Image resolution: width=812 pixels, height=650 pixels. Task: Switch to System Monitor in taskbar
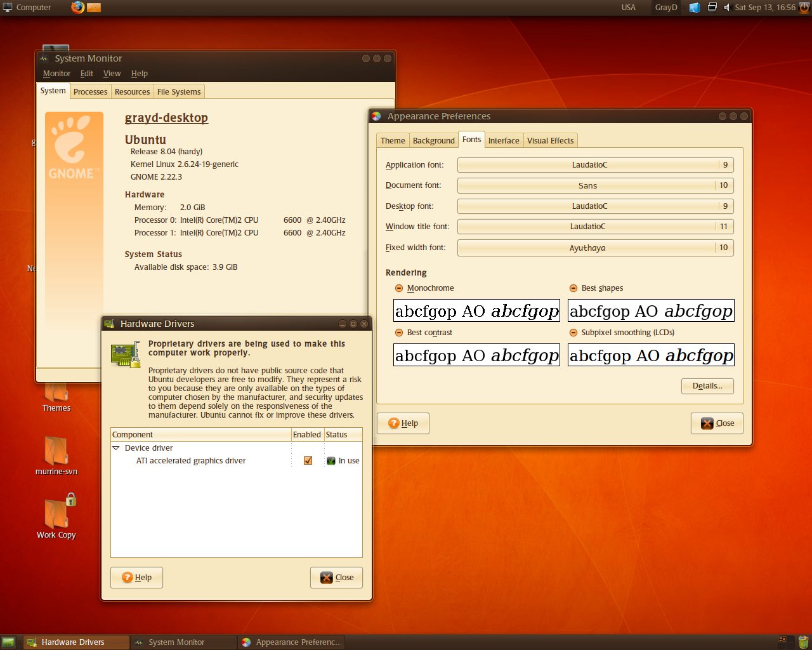coord(183,642)
